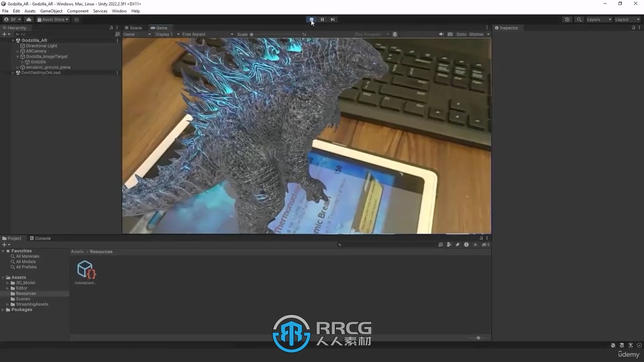644x362 pixels.
Task: Open the Game view mode dropdown
Action: point(137,34)
